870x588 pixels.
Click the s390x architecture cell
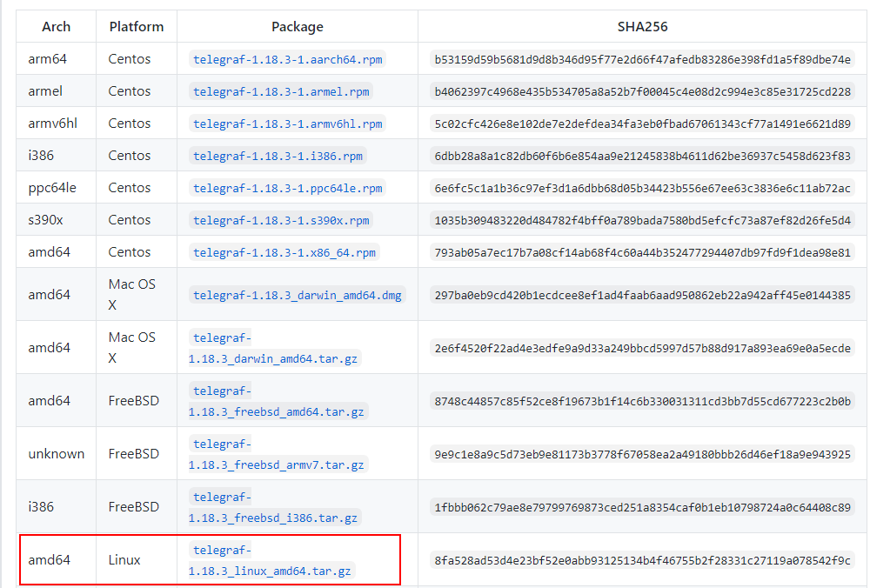[x=45, y=220]
